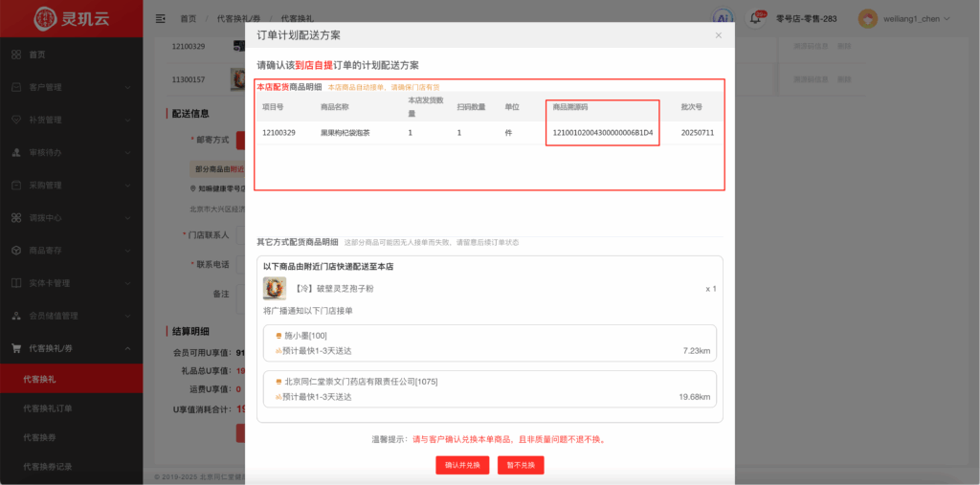Open the AI assistant icon
The width and height of the screenshot is (980, 485).
(724, 18)
